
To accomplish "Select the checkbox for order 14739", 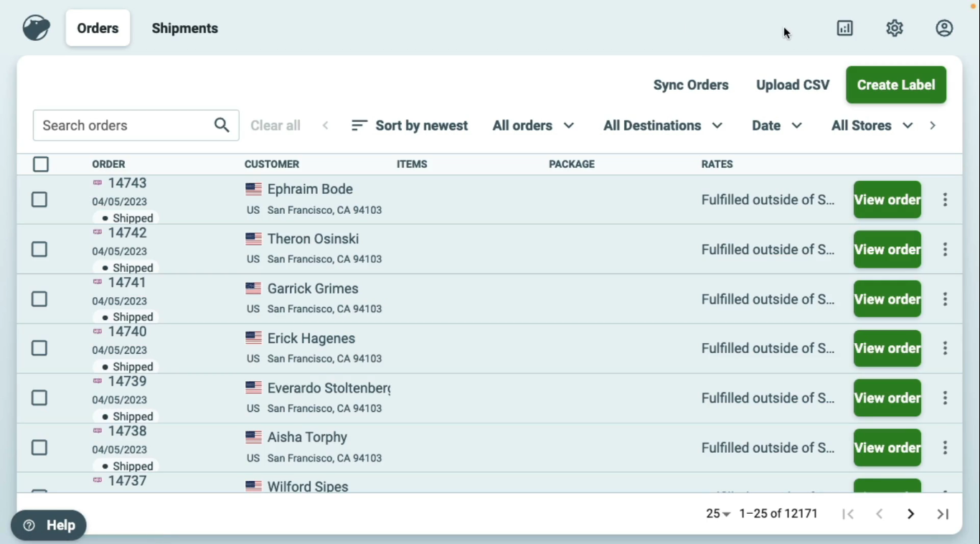I will [39, 398].
